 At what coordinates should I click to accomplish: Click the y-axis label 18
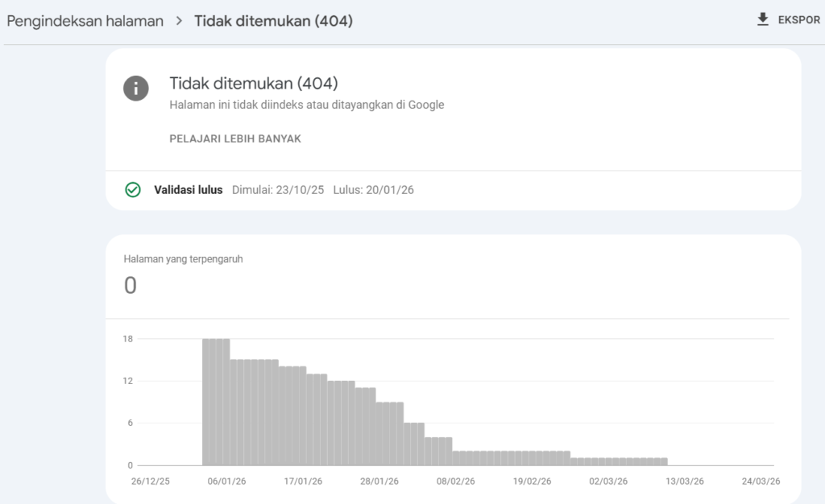pyautogui.click(x=128, y=339)
